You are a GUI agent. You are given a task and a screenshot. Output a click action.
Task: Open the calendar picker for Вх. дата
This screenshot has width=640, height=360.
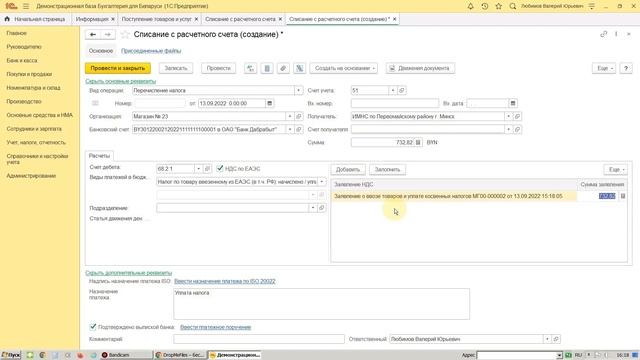(x=513, y=103)
